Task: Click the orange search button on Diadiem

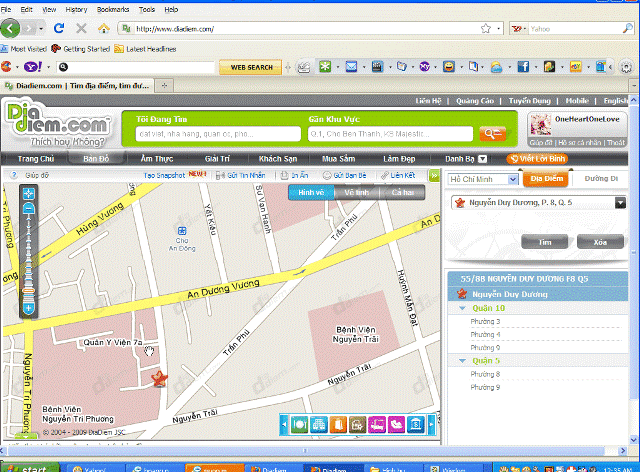Action: (492, 133)
